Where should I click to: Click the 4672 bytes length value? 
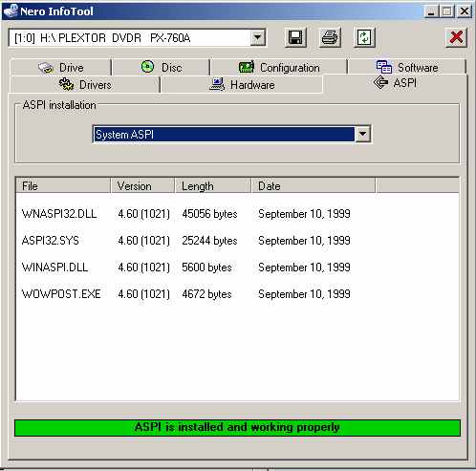[206, 294]
